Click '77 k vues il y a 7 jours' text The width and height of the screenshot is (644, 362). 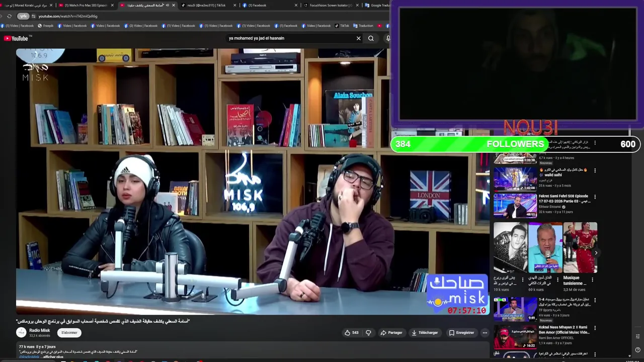point(37,347)
